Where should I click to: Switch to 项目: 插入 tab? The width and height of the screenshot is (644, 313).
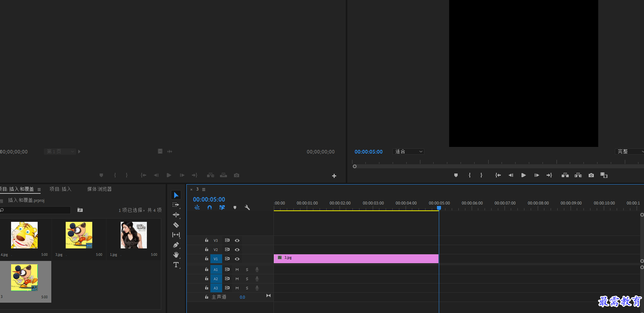[60, 189]
